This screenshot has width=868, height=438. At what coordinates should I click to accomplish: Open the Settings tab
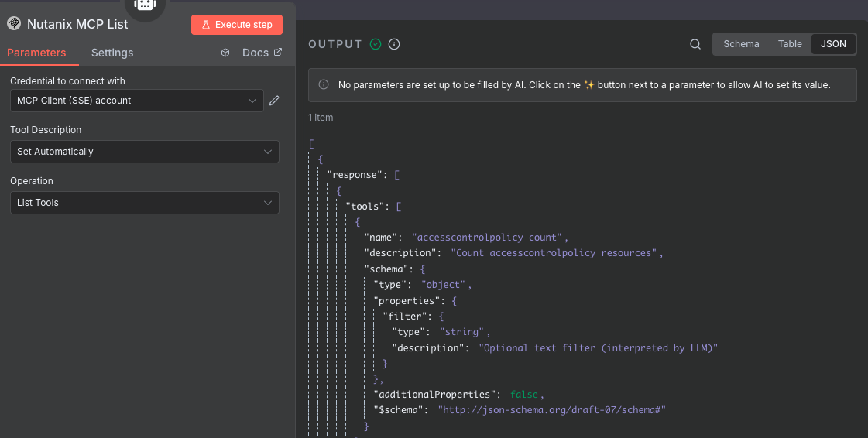pyautogui.click(x=112, y=53)
